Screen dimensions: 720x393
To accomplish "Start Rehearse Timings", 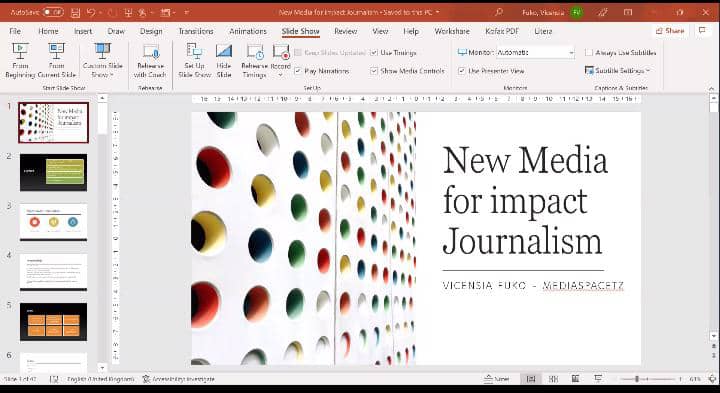I will coord(254,61).
